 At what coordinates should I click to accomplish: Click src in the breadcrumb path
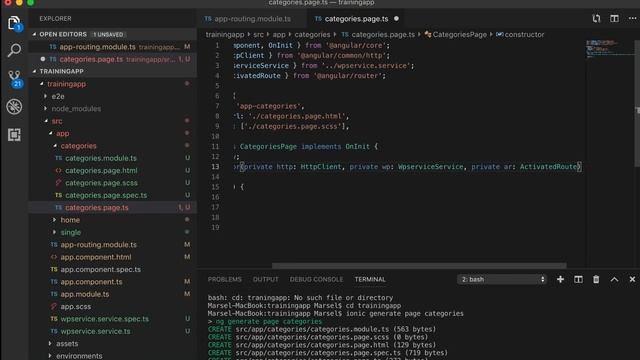(258, 35)
